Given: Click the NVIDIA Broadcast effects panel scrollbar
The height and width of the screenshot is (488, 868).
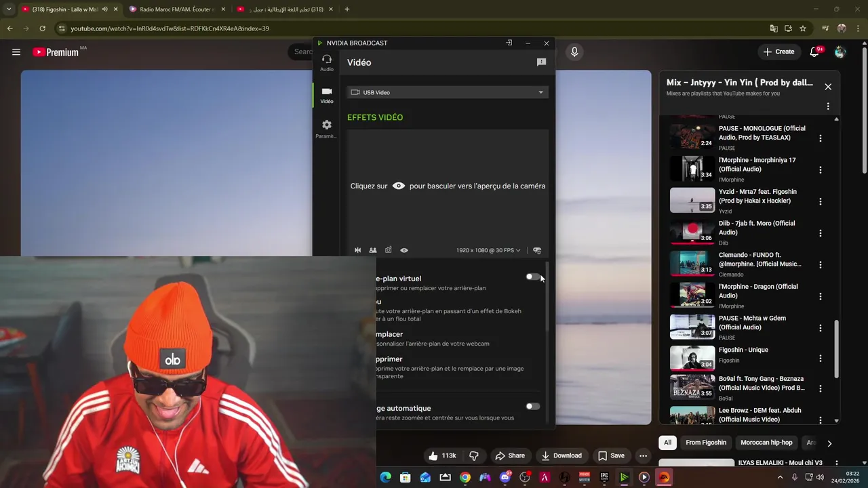Looking at the screenshot, I should pos(547,298).
